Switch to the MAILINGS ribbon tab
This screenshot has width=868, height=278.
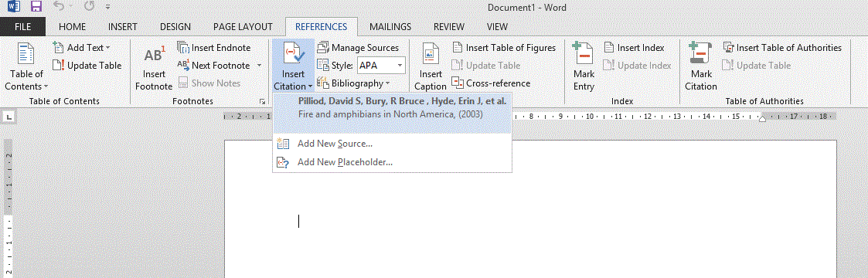point(390,26)
